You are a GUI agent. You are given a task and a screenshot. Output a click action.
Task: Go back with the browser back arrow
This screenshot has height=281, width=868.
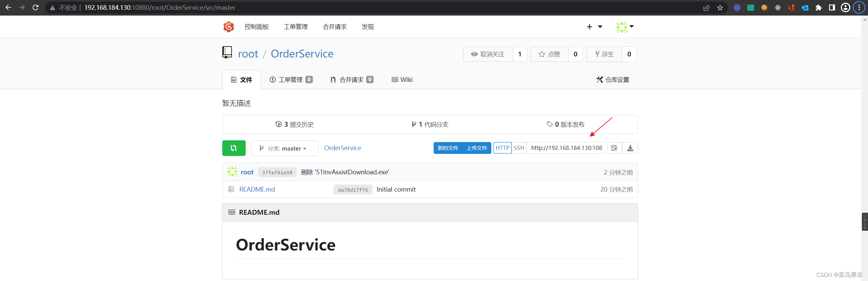(x=8, y=7)
